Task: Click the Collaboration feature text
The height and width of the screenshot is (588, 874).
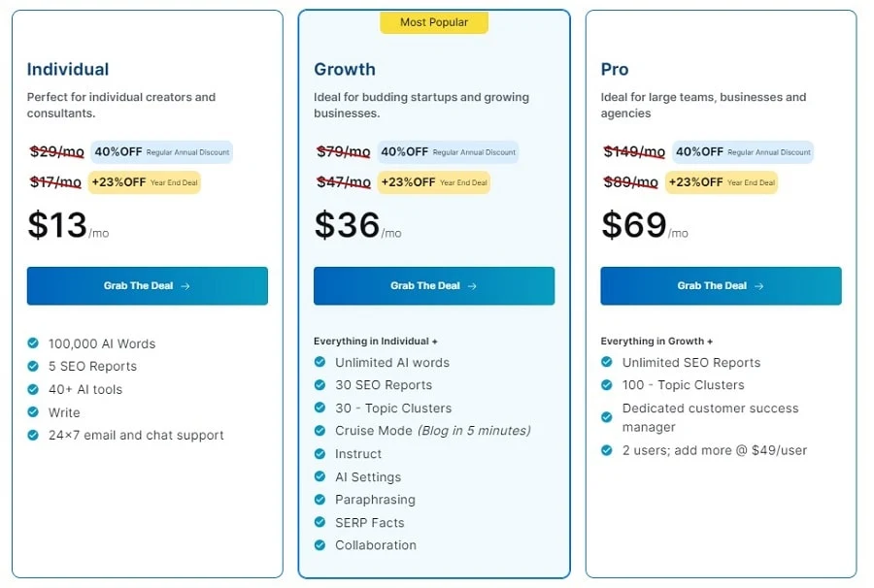Action: pos(376,545)
